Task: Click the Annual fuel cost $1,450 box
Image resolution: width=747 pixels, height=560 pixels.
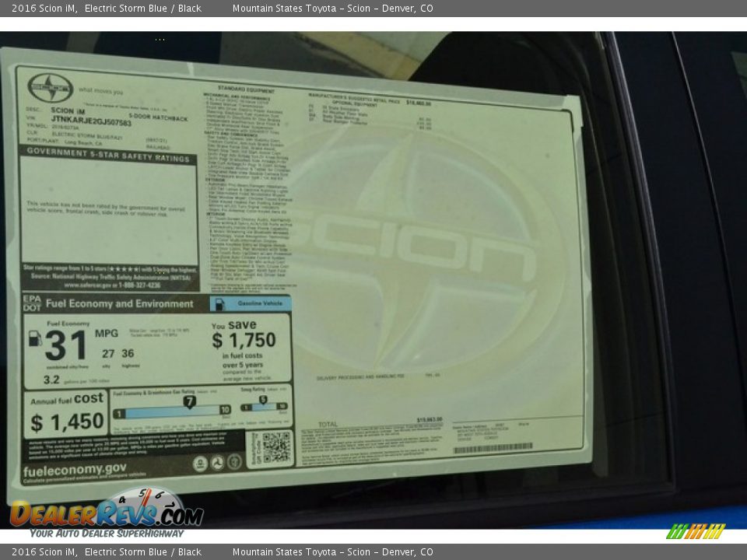Action: [67, 415]
